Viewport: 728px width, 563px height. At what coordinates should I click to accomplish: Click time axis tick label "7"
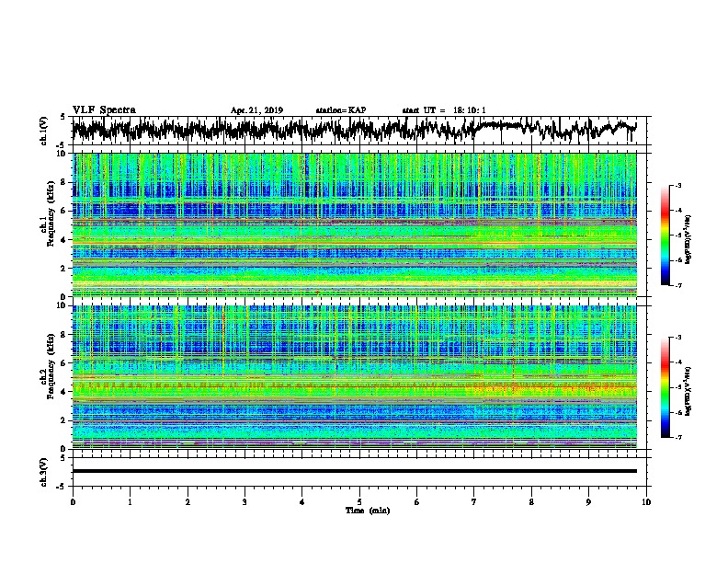(x=474, y=502)
